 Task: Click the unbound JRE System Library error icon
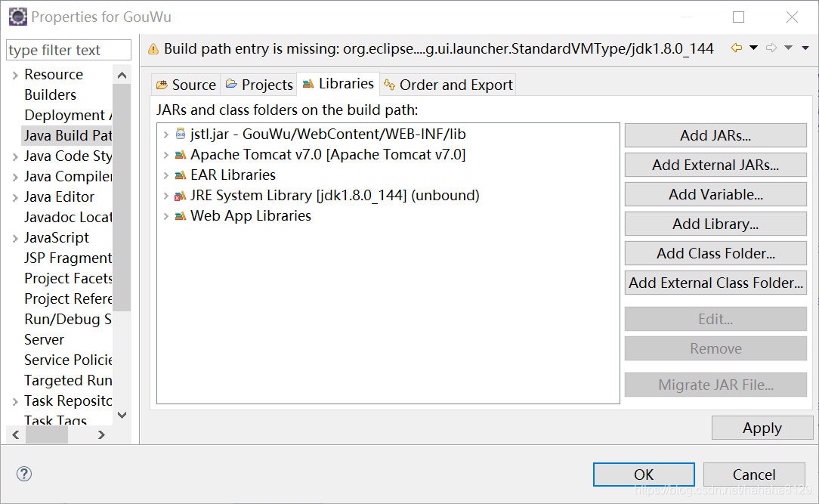tap(181, 196)
